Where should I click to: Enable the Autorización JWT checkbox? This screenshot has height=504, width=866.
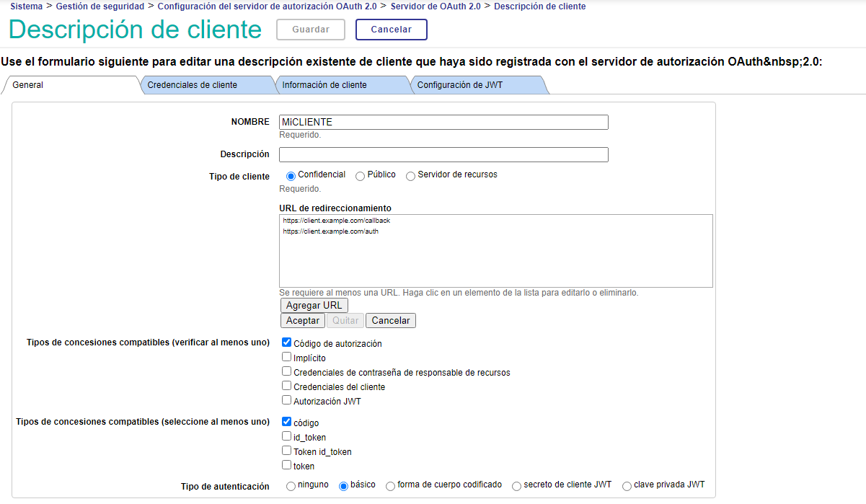(x=286, y=400)
